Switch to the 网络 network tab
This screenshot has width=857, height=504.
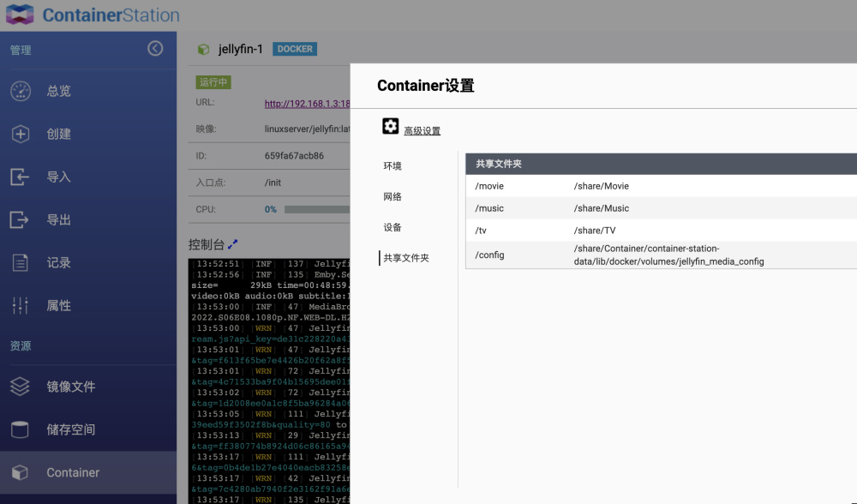[x=393, y=197]
